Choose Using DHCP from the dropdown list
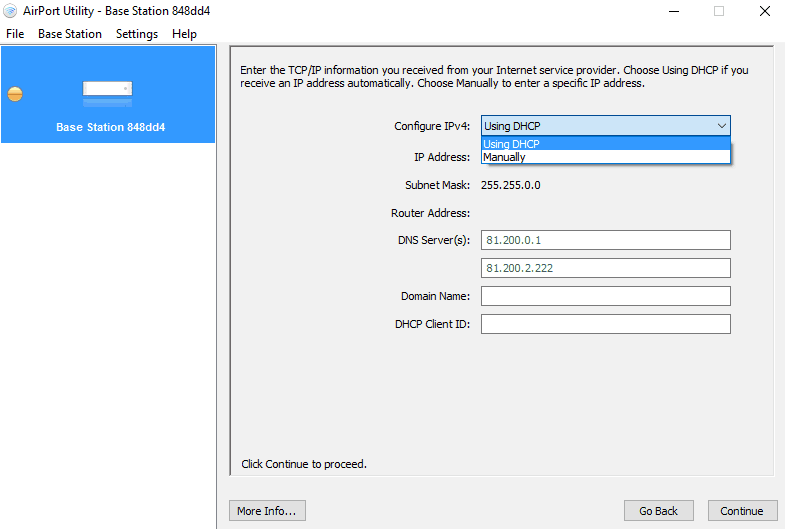Image resolution: width=785 pixels, height=529 pixels. (x=606, y=144)
